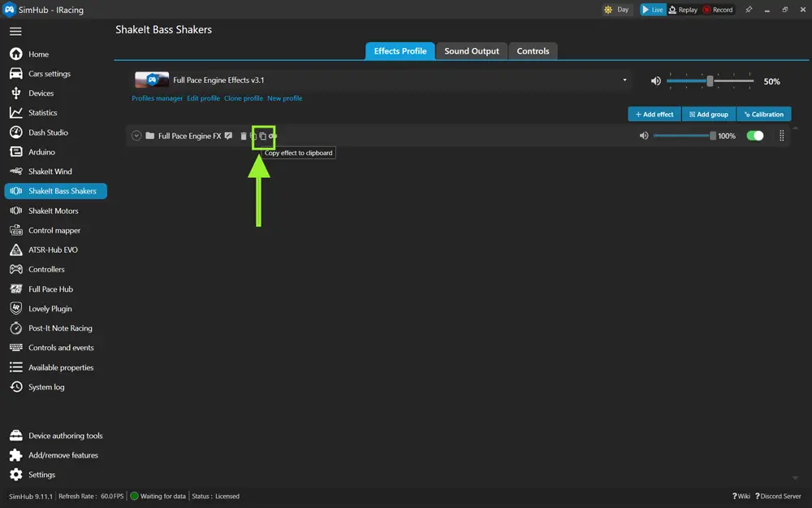Open the Profiles manager link

coord(157,98)
